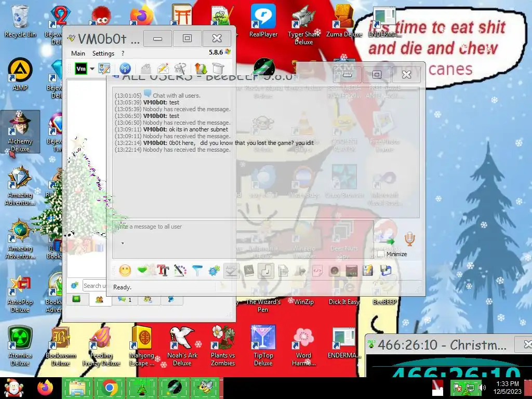532x399 pixels.
Task: Open the emoticons smiley picker in chat
Action: coord(125,270)
